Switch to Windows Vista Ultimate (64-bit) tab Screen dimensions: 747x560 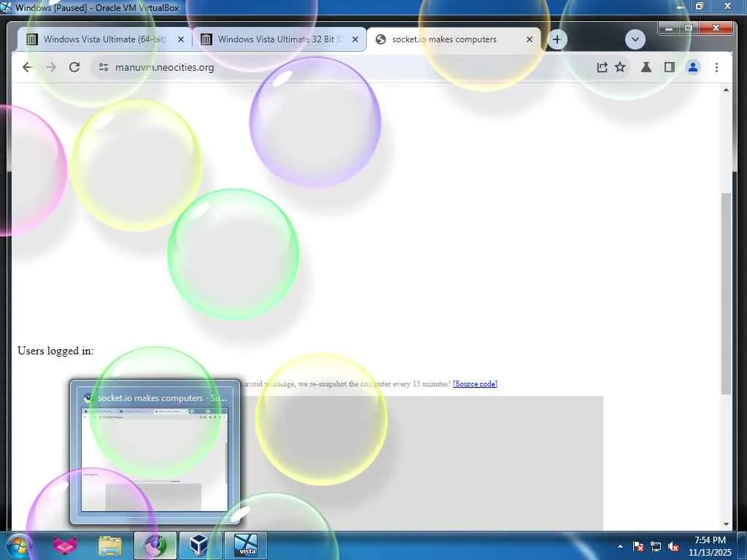pos(104,39)
